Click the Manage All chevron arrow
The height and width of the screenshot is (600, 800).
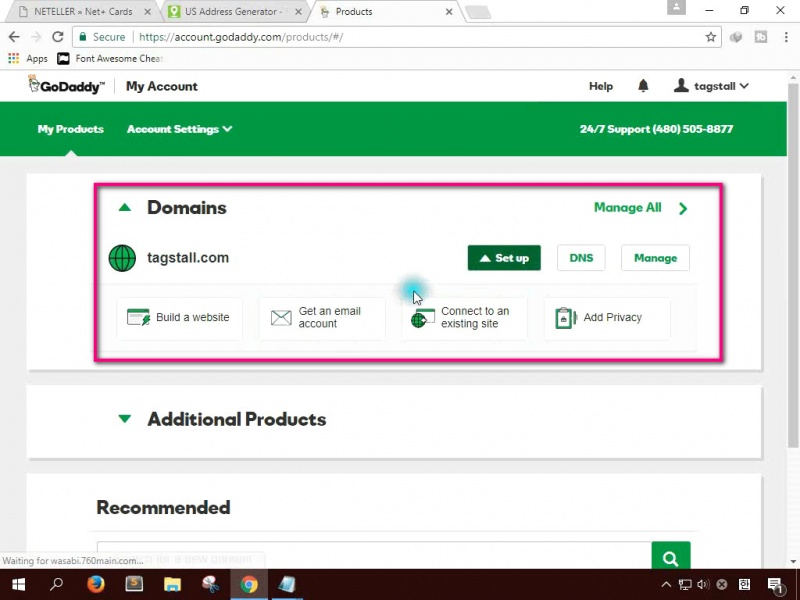[683, 208]
